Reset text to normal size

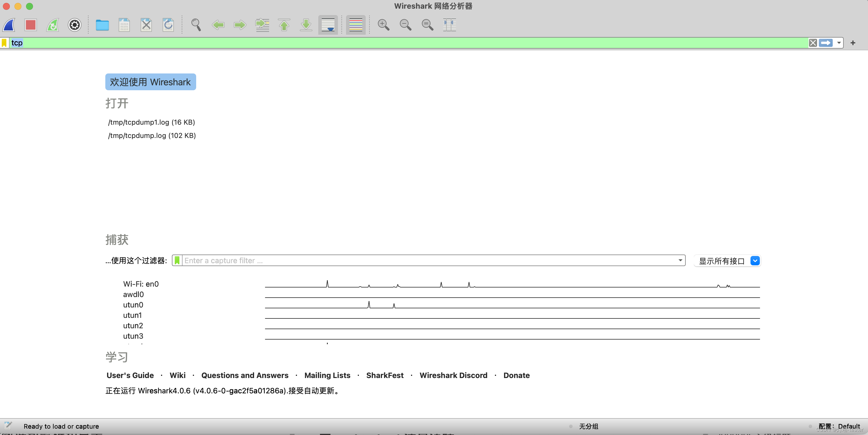pyautogui.click(x=427, y=25)
